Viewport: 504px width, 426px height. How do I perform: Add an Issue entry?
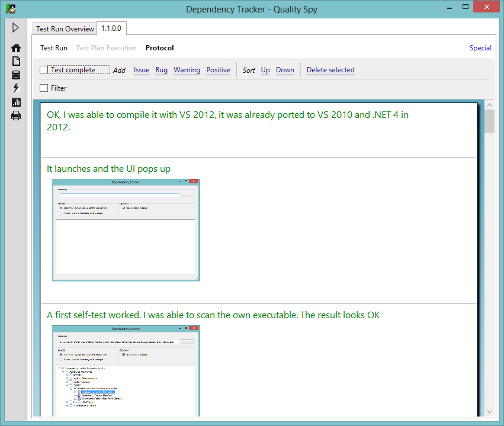pos(142,70)
